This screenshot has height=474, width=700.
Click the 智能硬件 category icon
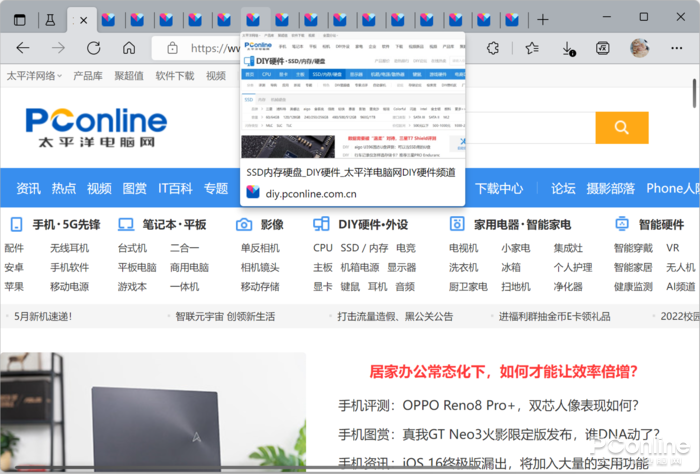pos(622,224)
